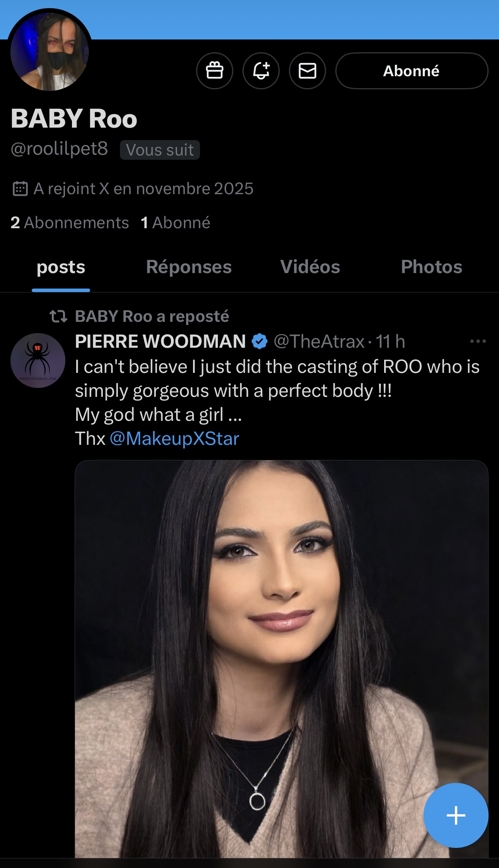Tap the gift subscription icon
499x868 pixels.
click(215, 71)
